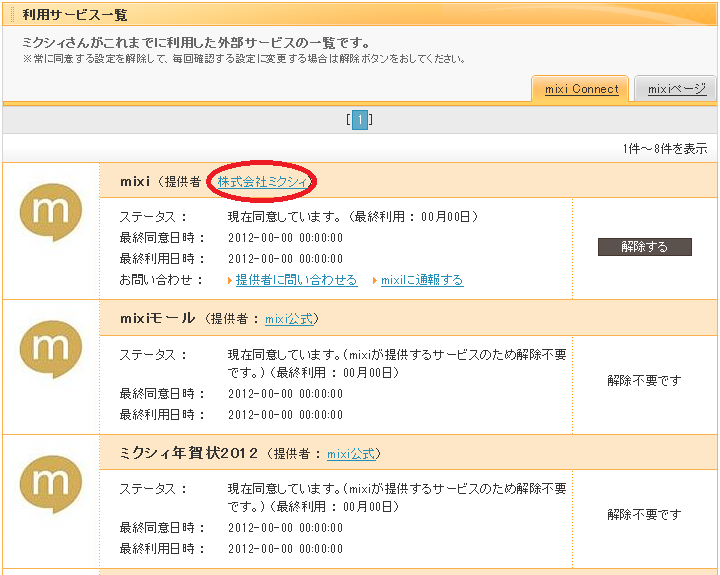
Task: Click the お問い合わせ label in mixi row
Action: (x=161, y=280)
